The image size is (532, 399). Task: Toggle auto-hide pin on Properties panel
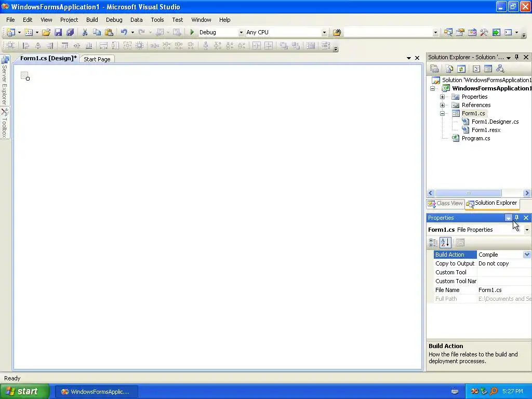pos(517,218)
